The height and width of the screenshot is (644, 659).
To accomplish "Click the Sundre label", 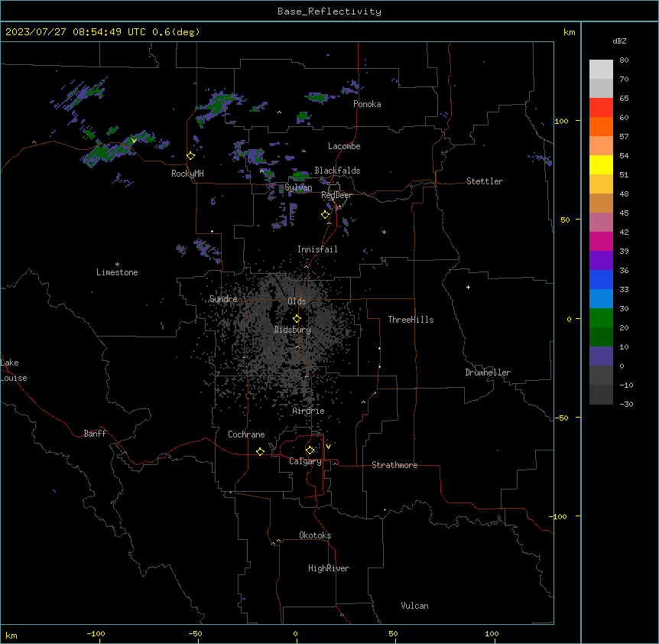I will tap(223, 299).
